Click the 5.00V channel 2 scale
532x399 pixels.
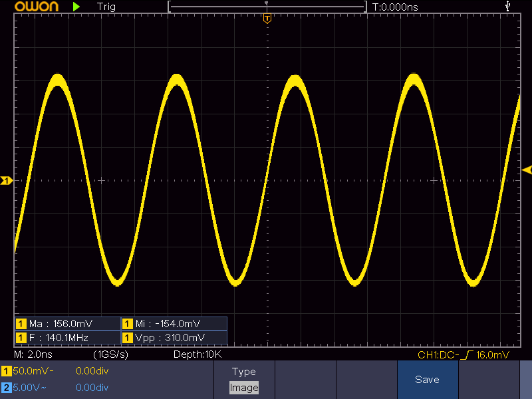29,388
